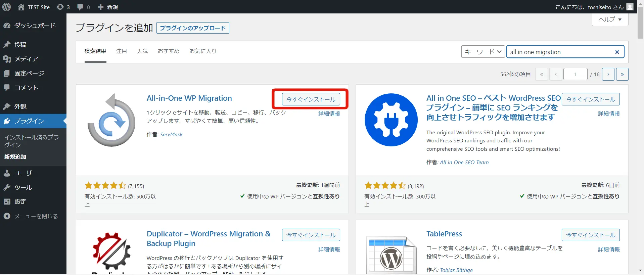The width and height of the screenshot is (644, 275).
Task: Expand the ヘルプ dropdown tab
Action: click(x=610, y=19)
